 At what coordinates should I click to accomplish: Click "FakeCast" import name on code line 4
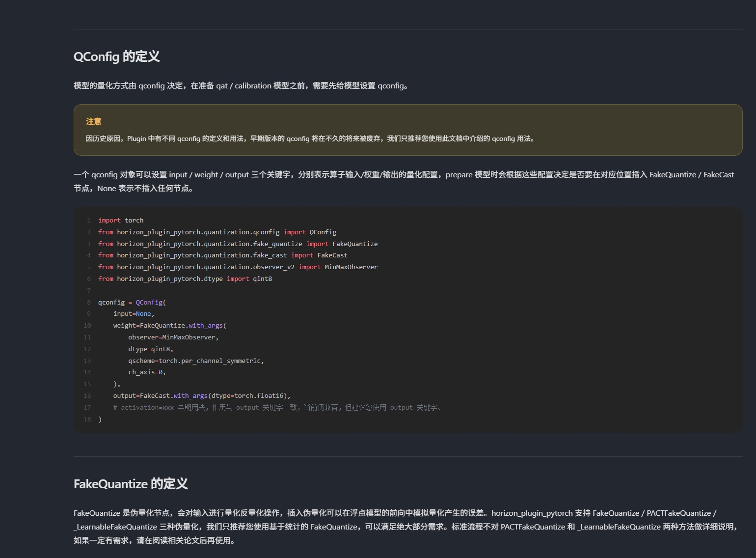click(332, 255)
